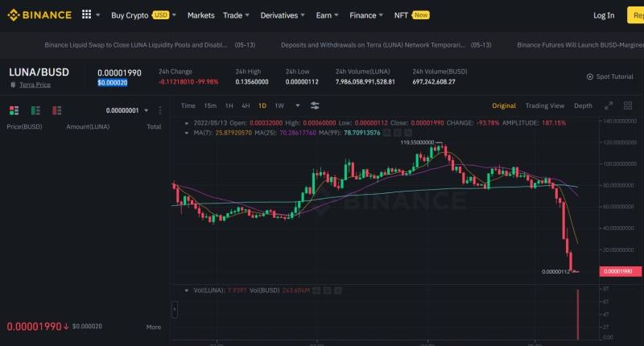Open MA indicator settings icon
644x346 pixels.
click(x=397, y=133)
